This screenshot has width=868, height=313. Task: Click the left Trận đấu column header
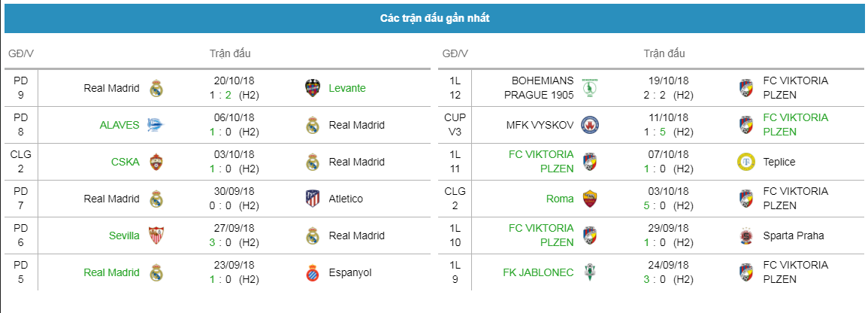point(230,53)
